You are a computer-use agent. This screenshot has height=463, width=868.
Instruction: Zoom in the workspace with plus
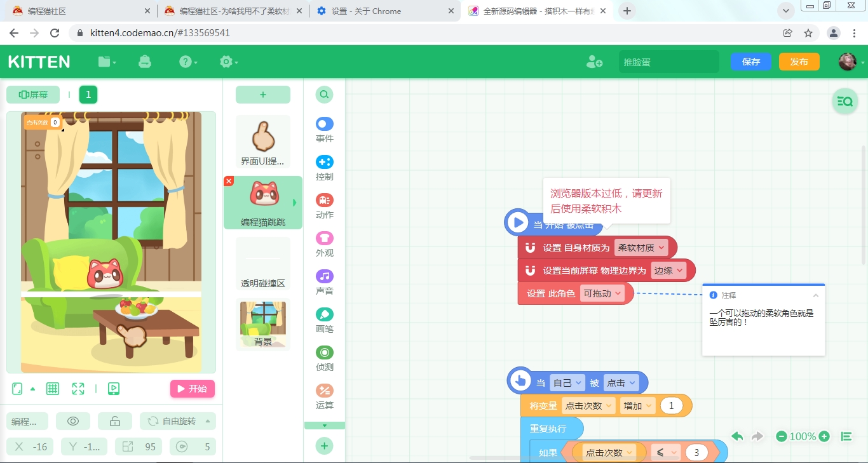824,436
